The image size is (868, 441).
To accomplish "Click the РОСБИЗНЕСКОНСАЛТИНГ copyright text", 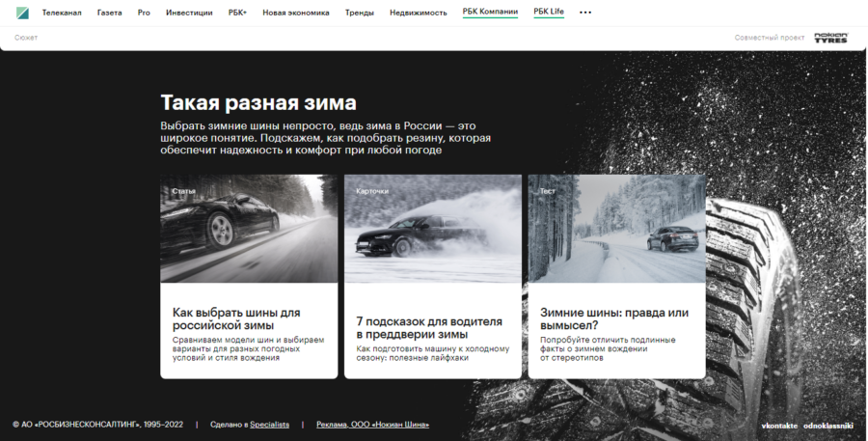I will [x=98, y=425].
